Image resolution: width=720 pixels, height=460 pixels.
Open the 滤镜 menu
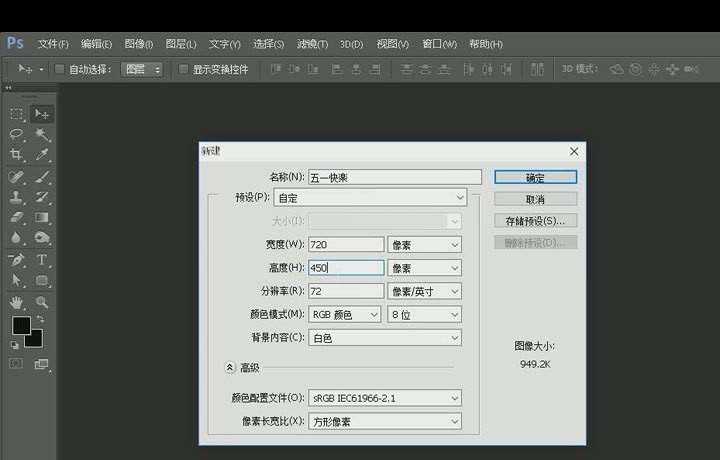(x=313, y=44)
